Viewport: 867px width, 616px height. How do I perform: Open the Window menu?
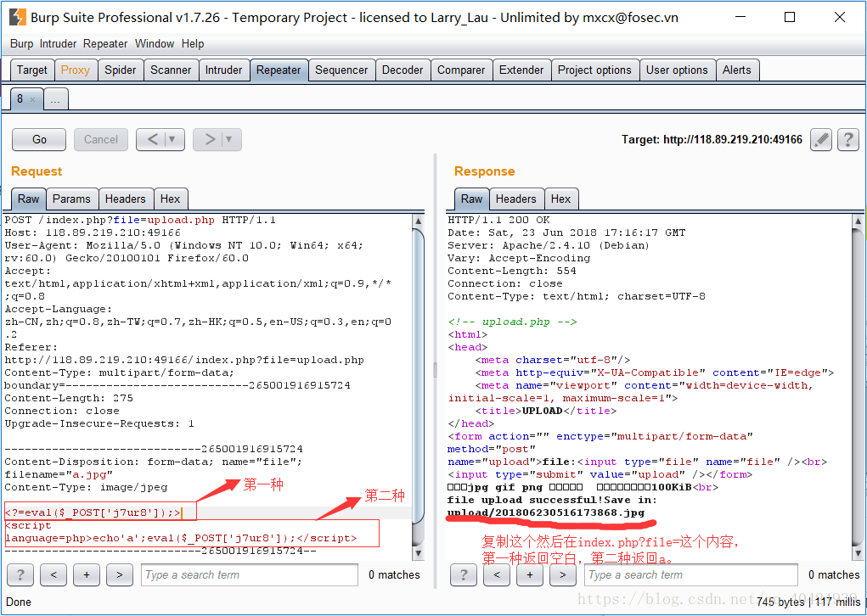[x=155, y=43]
